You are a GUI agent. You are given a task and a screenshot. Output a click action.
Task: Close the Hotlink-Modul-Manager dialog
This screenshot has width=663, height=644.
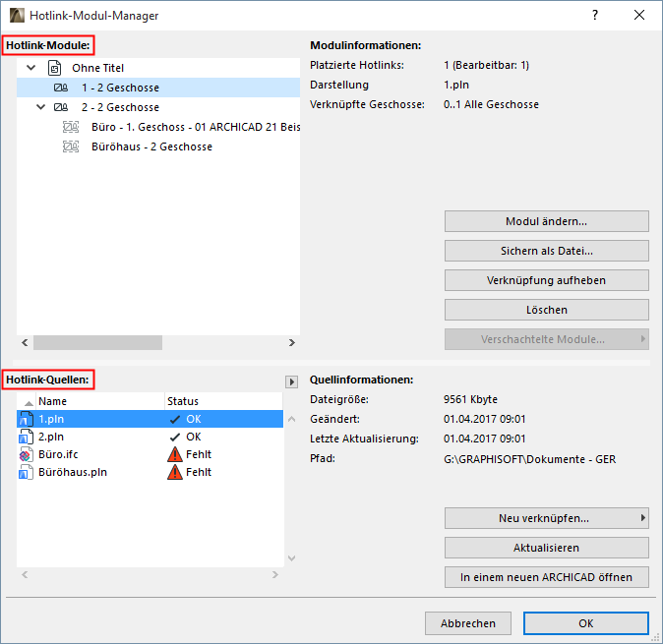639,15
